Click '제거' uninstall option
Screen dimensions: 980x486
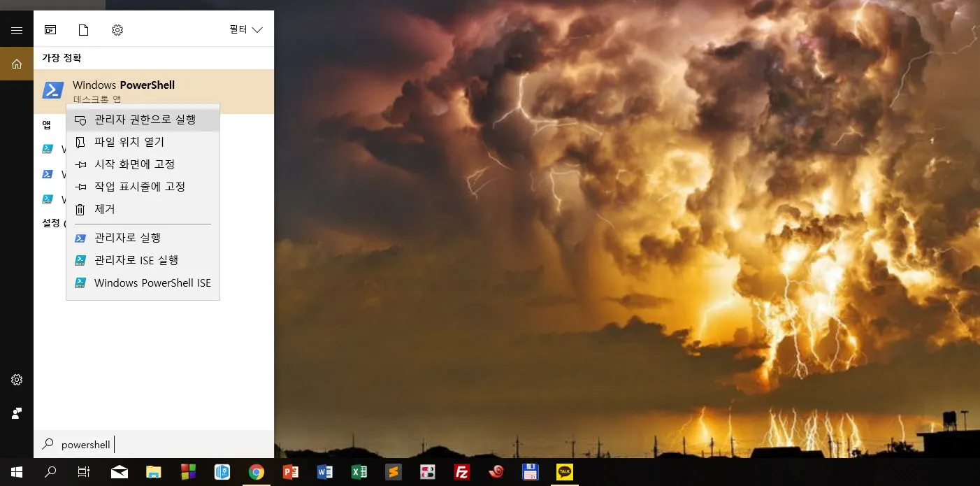(x=104, y=210)
